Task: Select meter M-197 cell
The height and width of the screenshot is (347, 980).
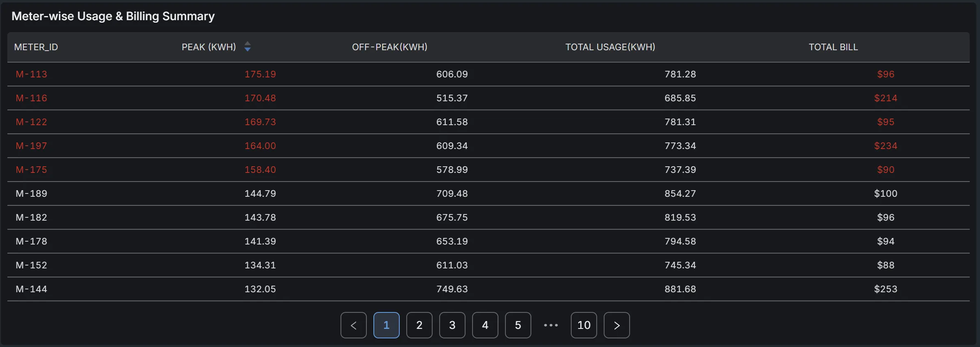Action: click(x=32, y=146)
